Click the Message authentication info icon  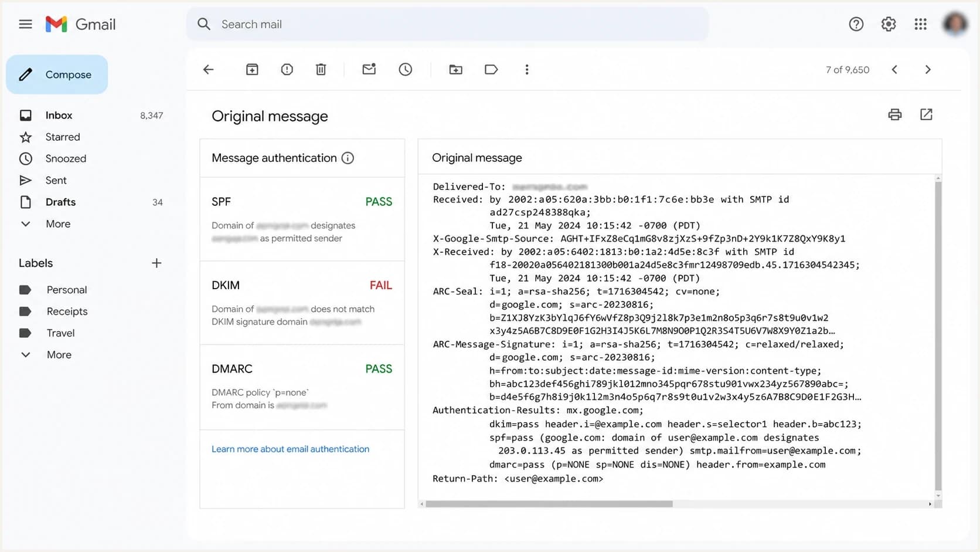348,158
